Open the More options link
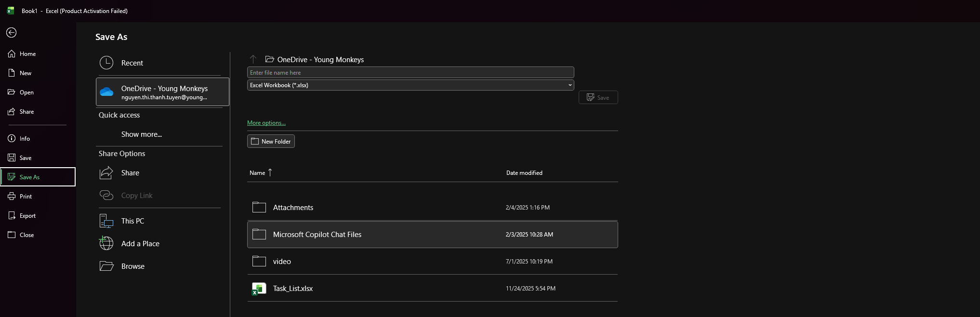 click(266, 123)
